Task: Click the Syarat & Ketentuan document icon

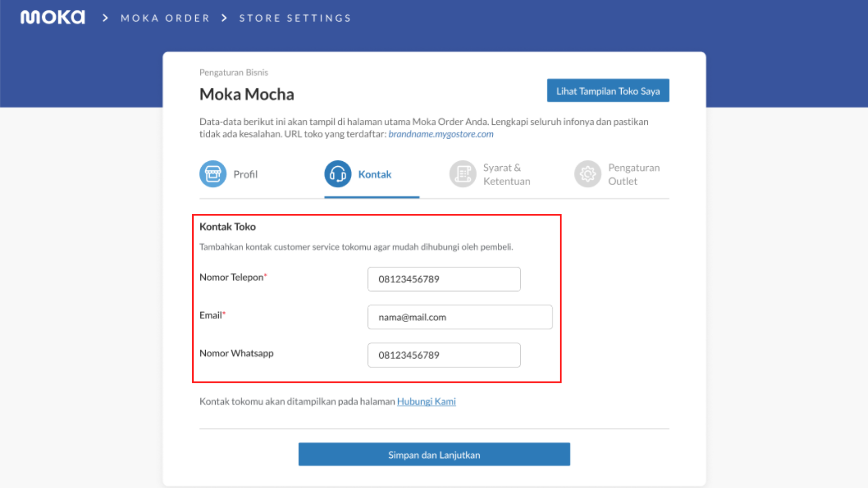Action: pos(462,174)
